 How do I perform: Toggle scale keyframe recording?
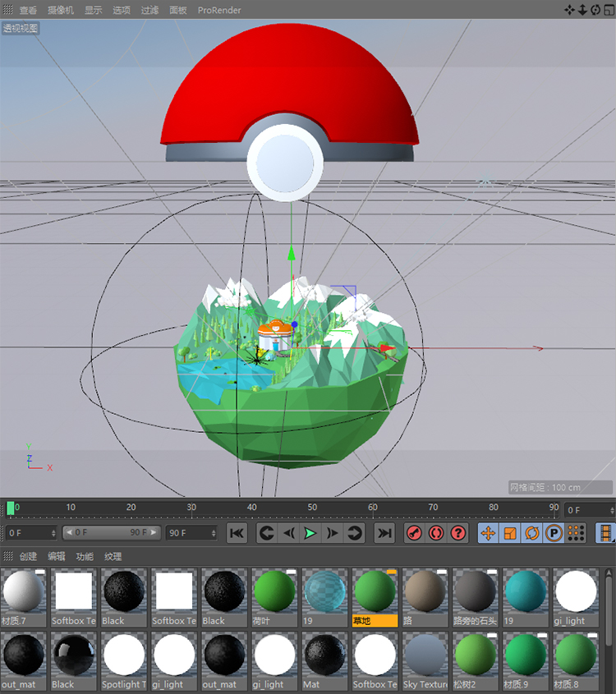pyautogui.click(x=510, y=533)
